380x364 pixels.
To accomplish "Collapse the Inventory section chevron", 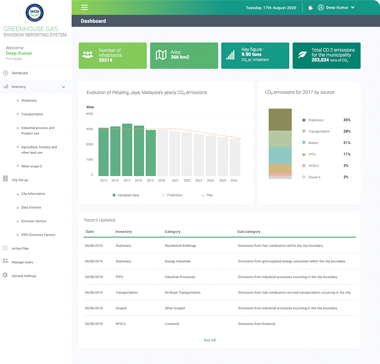I will point(63,87).
